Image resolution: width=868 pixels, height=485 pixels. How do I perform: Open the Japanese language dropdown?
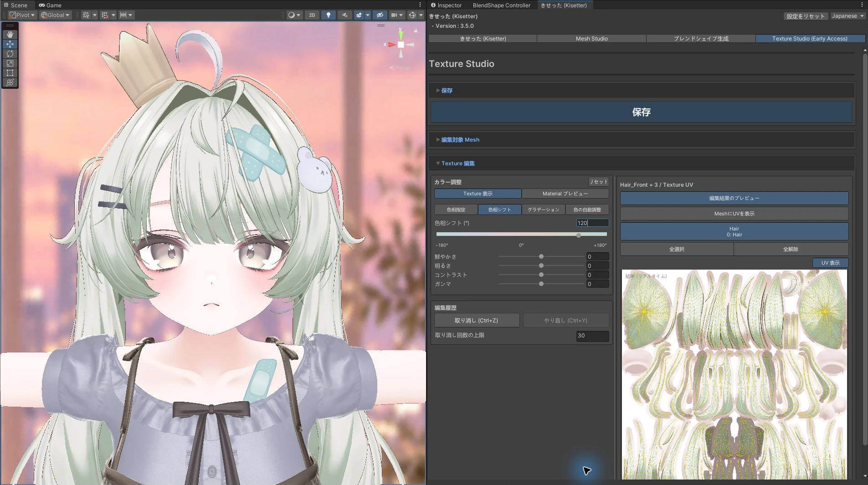tap(847, 16)
